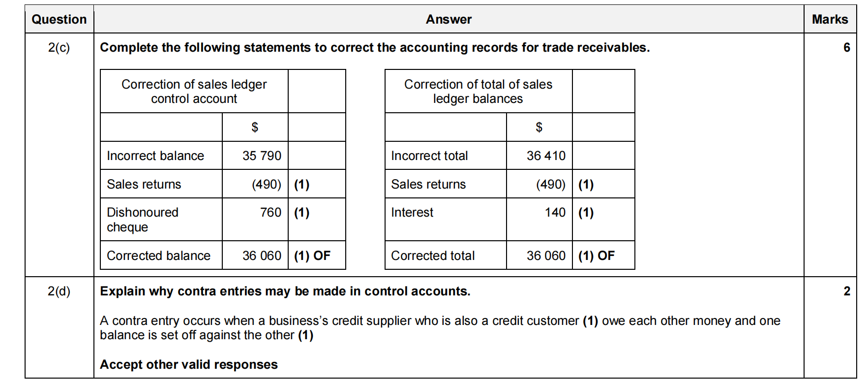Screen dimensions: 868x385
Task: Click the incorrect total value 36 410
Action: tap(546, 156)
